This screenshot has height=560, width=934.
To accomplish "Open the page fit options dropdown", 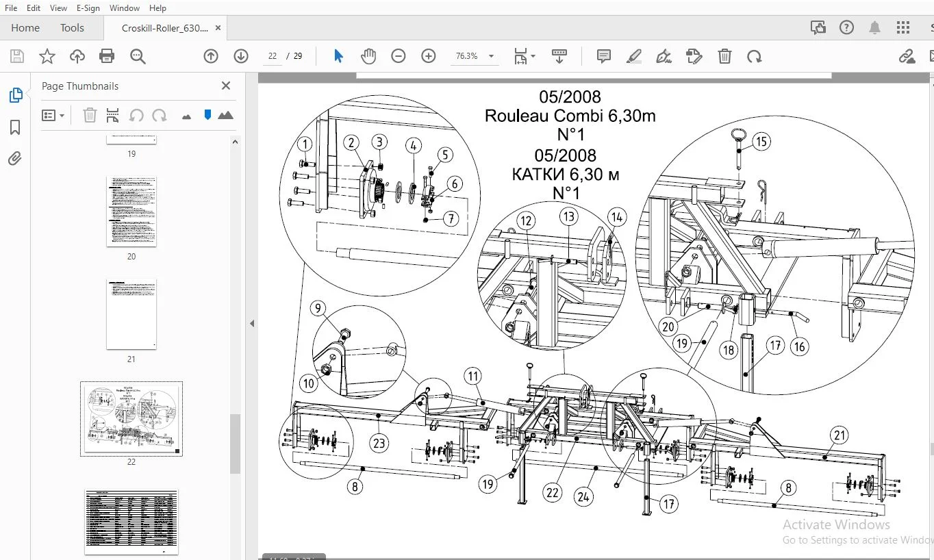I will (x=525, y=56).
